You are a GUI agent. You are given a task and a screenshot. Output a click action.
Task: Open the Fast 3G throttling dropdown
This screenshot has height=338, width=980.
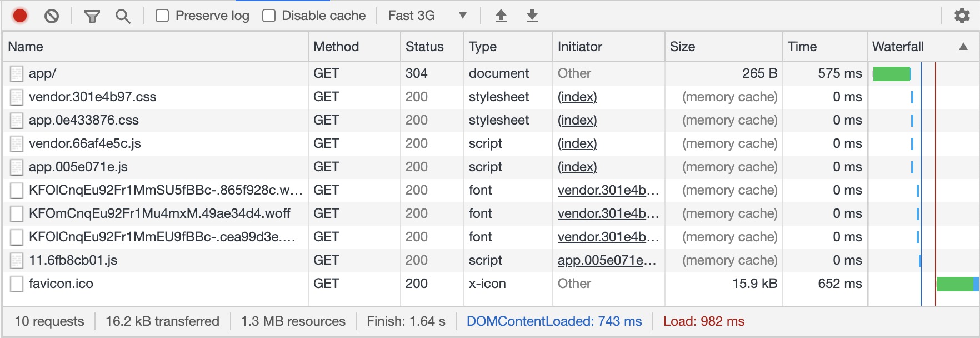pos(427,16)
